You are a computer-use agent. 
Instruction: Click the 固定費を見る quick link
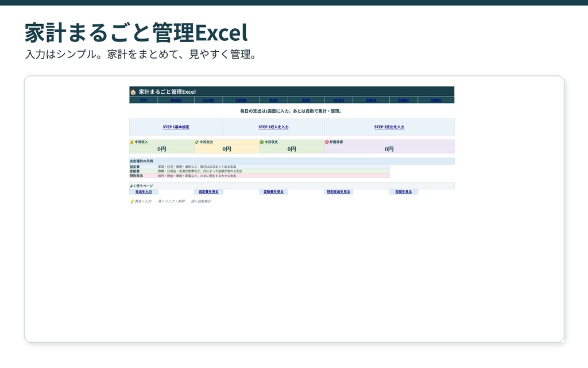208,191
